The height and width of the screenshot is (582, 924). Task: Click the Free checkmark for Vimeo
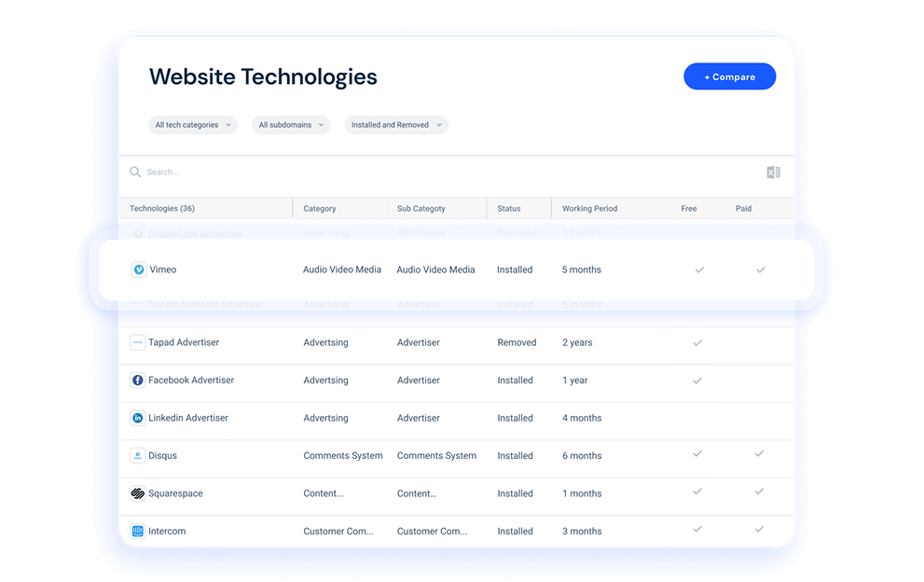(x=699, y=270)
